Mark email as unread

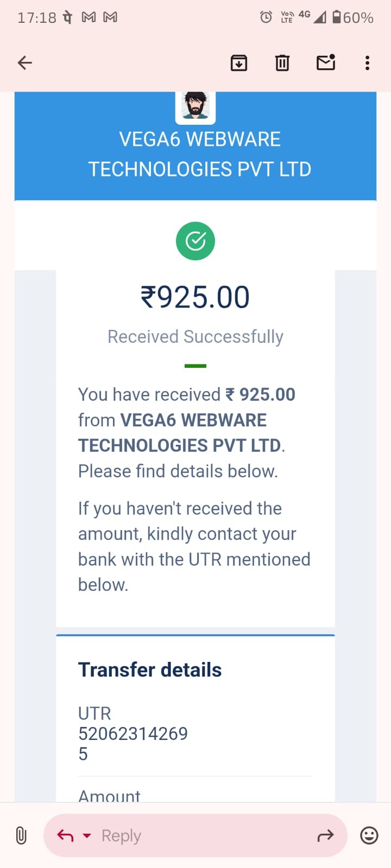click(326, 63)
